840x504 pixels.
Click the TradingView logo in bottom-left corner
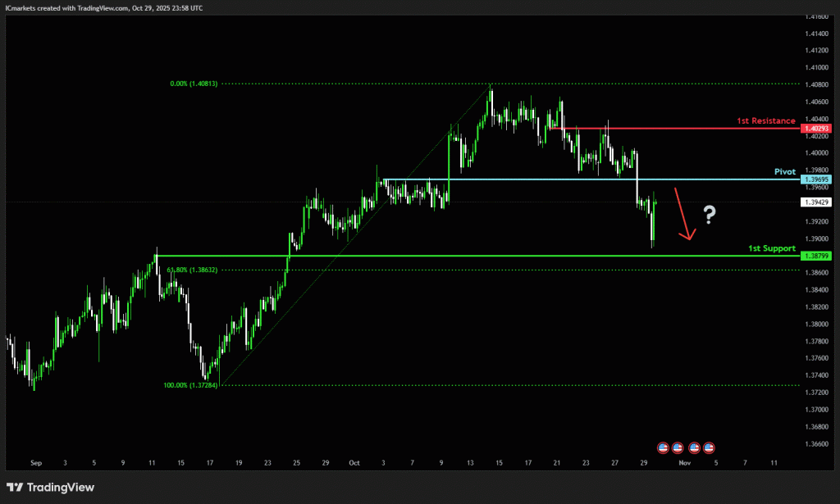(x=51, y=488)
